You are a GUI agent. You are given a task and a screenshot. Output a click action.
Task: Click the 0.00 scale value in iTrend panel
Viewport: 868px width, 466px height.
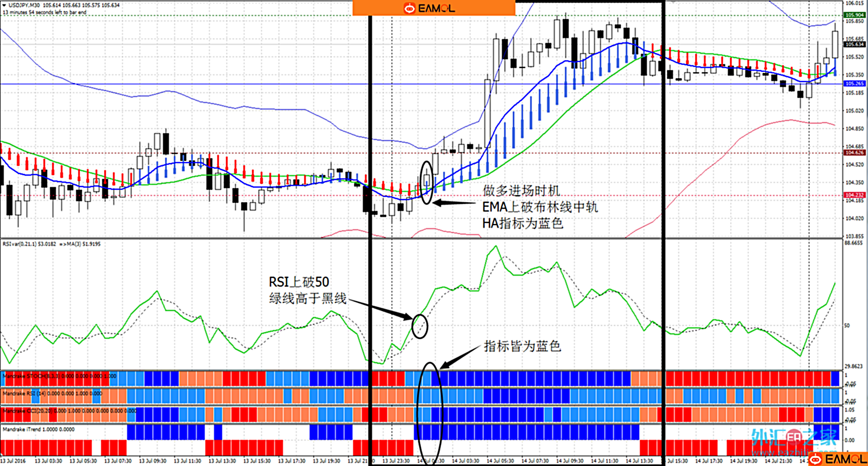click(x=850, y=439)
